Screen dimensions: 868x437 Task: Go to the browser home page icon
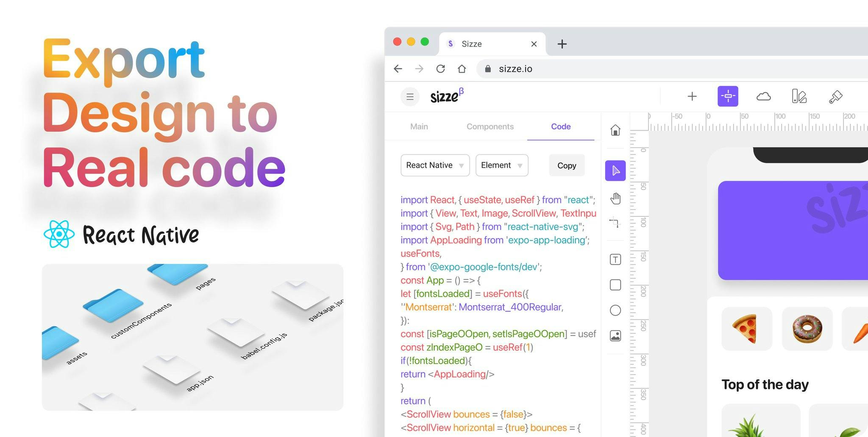click(462, 69)
